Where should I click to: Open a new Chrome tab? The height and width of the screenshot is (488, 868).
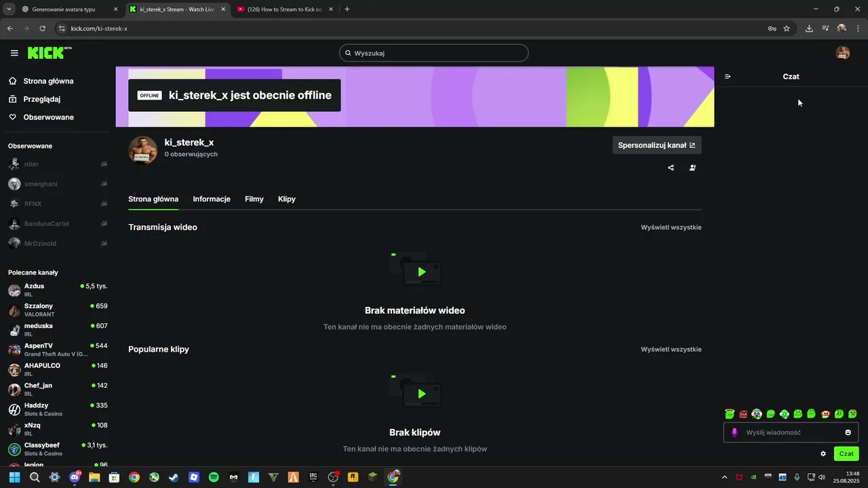[x=347, y=9]
